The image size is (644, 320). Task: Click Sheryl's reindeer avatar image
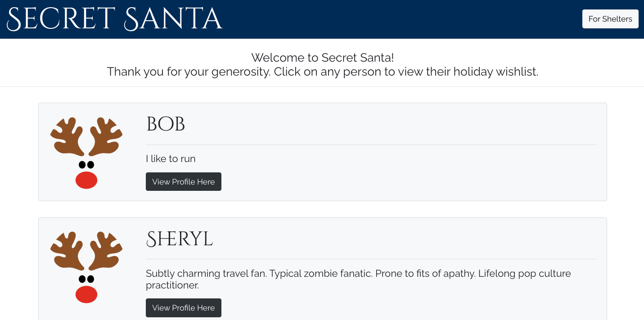[x=86, y=267]
